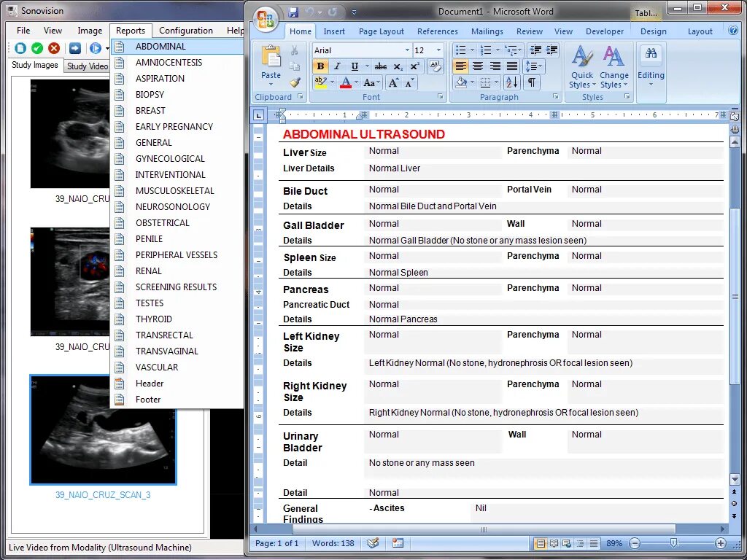This screenshot has height=560, width=747.
Task: Toggle Align Text Right
Action: click(x=495, y=66)
